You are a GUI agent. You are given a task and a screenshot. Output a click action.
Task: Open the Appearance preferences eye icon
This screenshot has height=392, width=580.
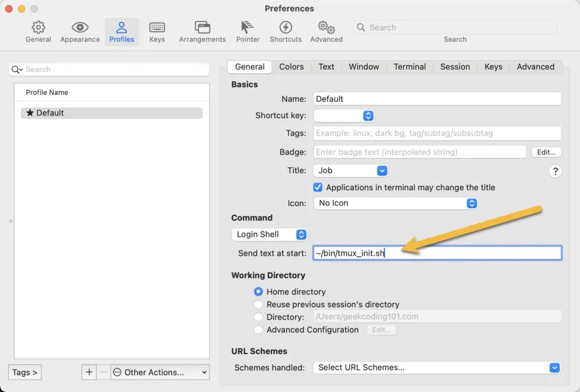(80, 28)
